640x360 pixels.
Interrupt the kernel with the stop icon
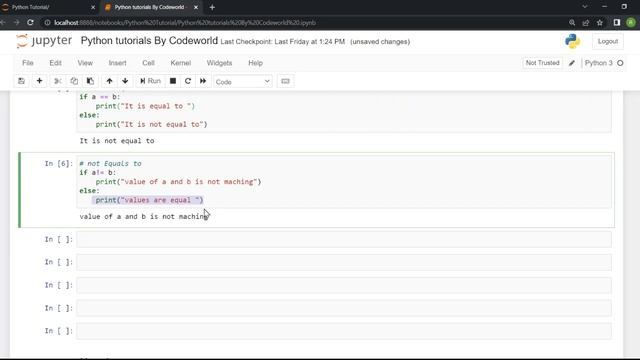[x=173, y=81]
